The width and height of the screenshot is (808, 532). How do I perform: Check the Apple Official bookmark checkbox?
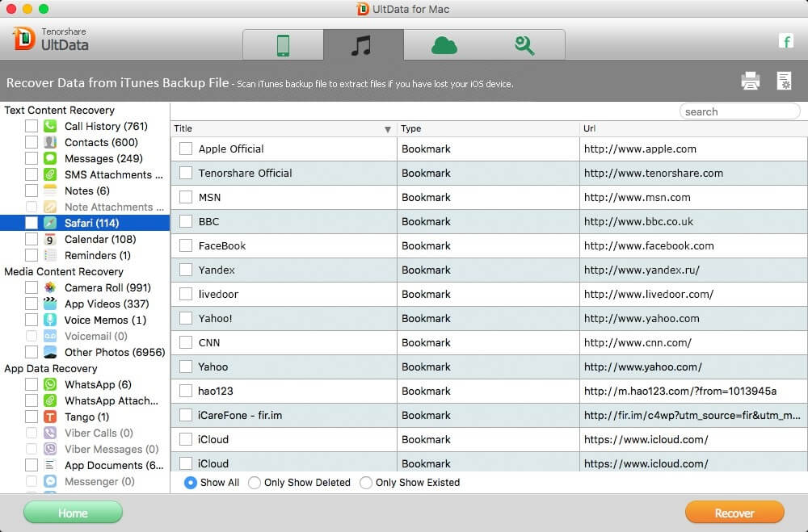point(186,149)
